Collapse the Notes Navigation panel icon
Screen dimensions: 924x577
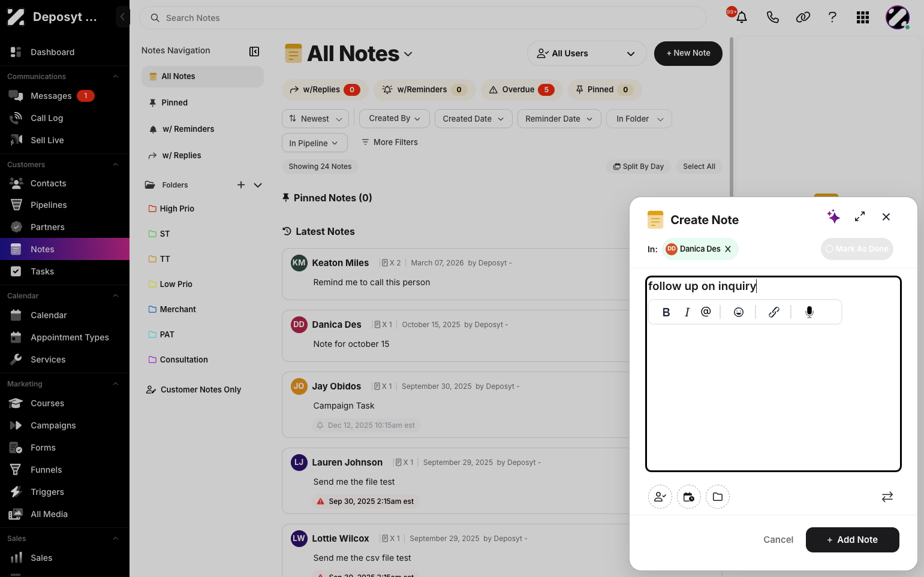click(254, 52)
